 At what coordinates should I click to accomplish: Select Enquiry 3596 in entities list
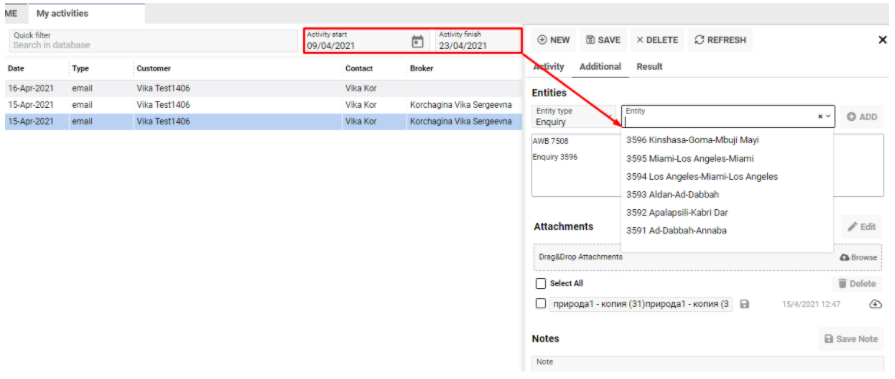[x=555, y=157]
